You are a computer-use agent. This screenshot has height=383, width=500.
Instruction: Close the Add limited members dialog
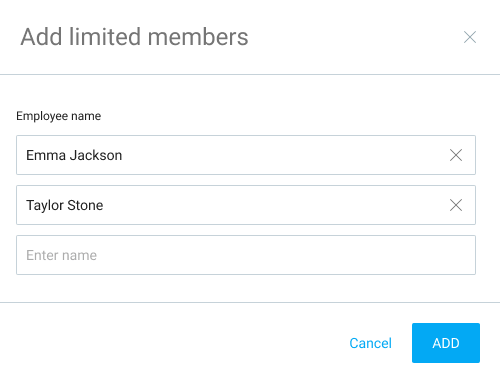pyautogui.click(x=470, y=37)
